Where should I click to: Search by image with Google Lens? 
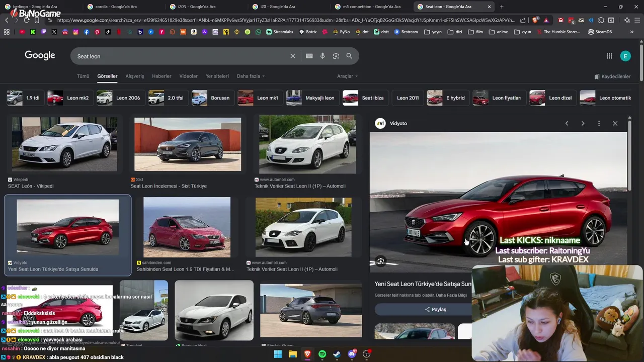[x=336, y=56]
